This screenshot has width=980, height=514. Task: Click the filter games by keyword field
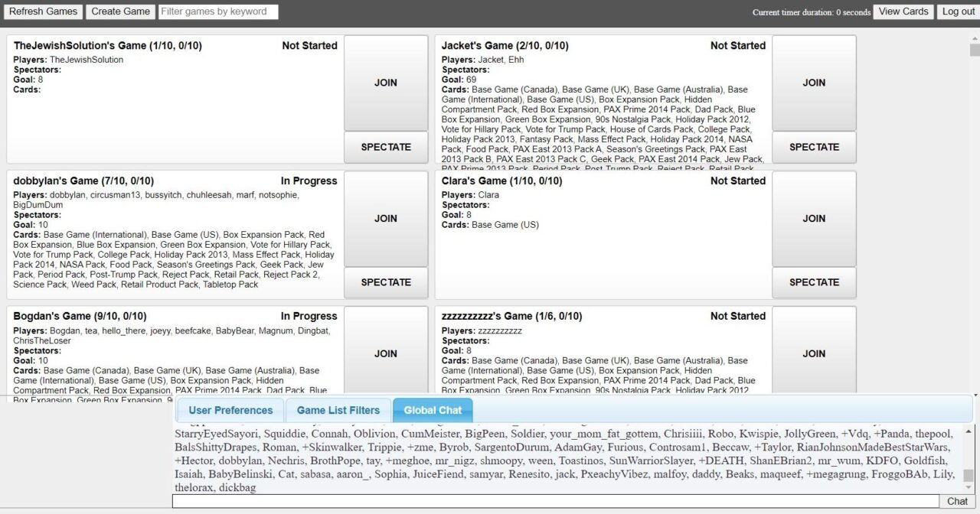[218, 11]
